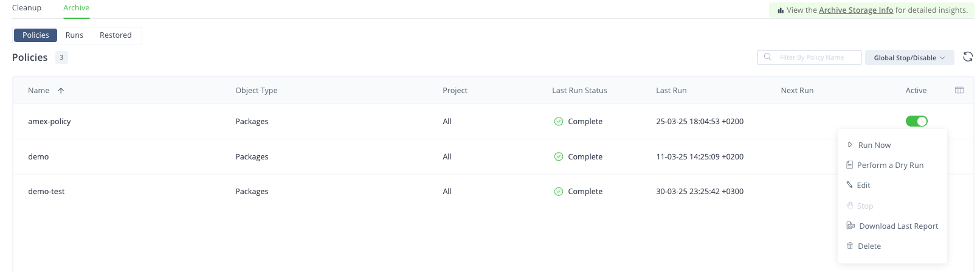This screenshot has height=272, width=980.
Task: Click the Download Last Report icon
Action: (851, 226)
